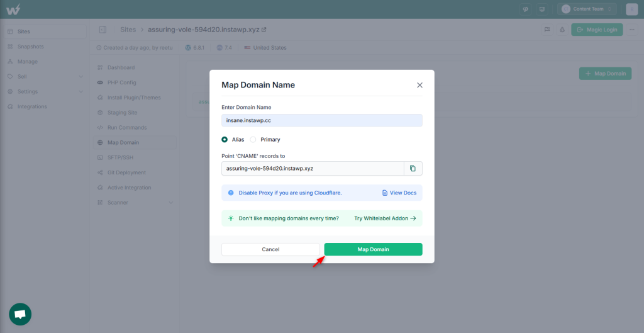Click the lightbulb icon in the Whitelabel tip
The height and width of the screenshot is (333, 644).
231,218
